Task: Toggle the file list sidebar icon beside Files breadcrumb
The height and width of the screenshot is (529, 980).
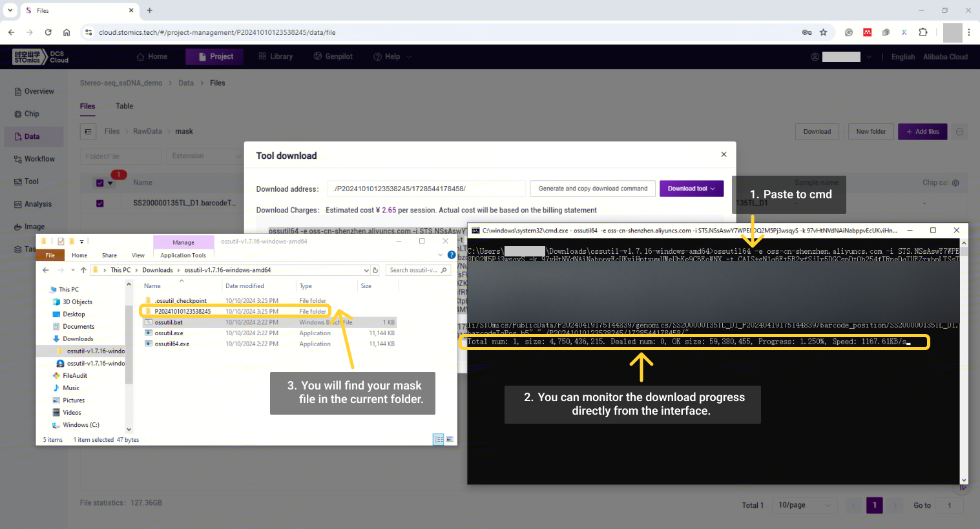Action: [89, 132]
